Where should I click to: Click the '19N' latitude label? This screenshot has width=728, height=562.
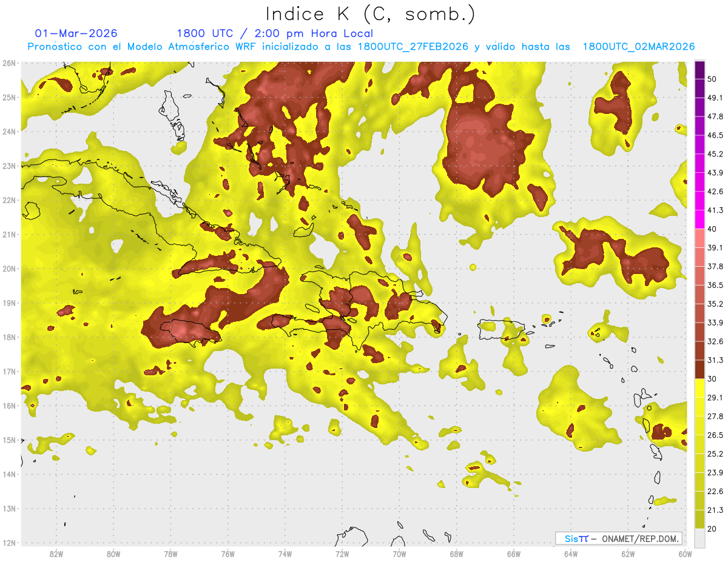[x=9, y=303]
